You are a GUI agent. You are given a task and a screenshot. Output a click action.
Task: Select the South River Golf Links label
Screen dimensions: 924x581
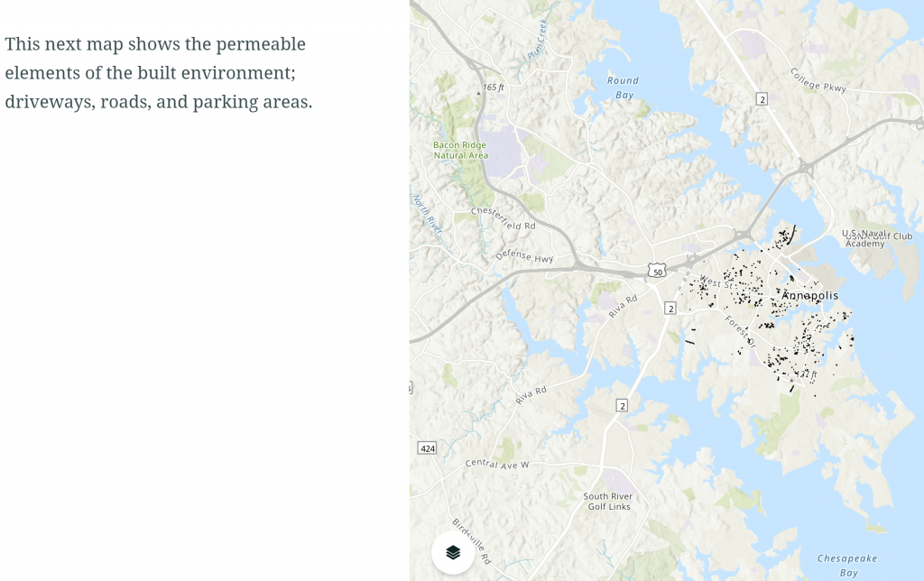tap(607, 502)
